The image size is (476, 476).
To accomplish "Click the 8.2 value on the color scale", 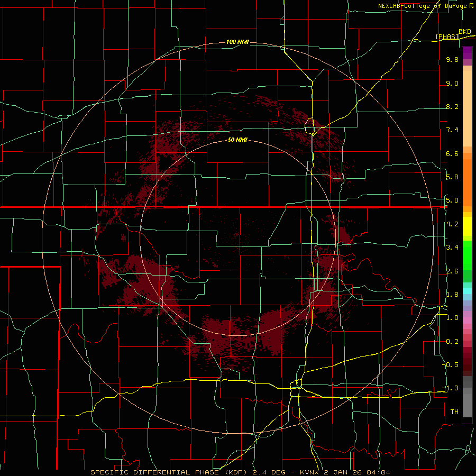I will 452,106.
